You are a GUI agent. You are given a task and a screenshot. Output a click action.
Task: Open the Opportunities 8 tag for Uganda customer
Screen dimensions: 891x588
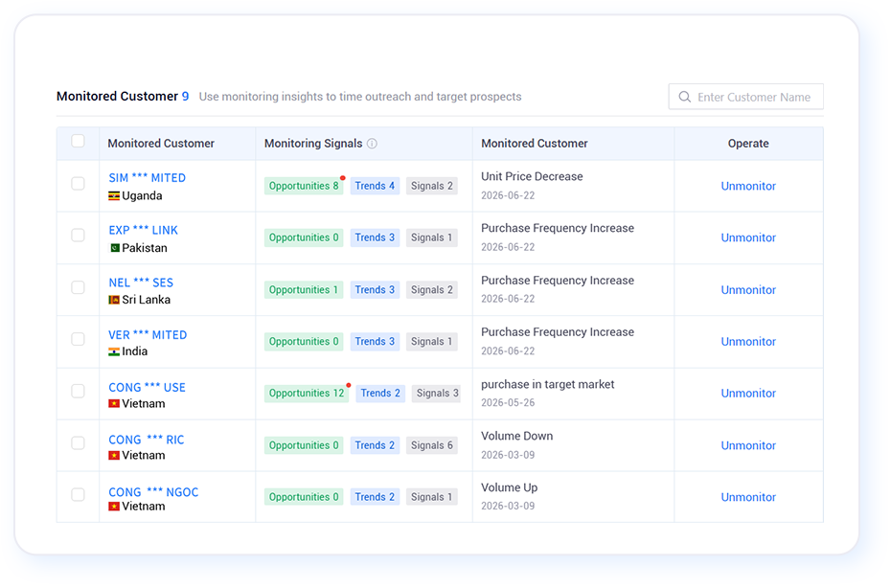[304, 186]
